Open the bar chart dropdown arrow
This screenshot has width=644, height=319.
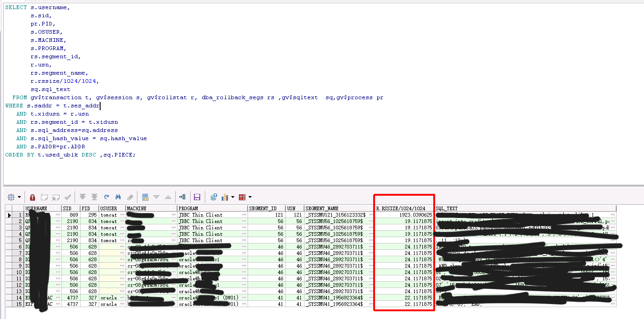[x=233, y=197]
